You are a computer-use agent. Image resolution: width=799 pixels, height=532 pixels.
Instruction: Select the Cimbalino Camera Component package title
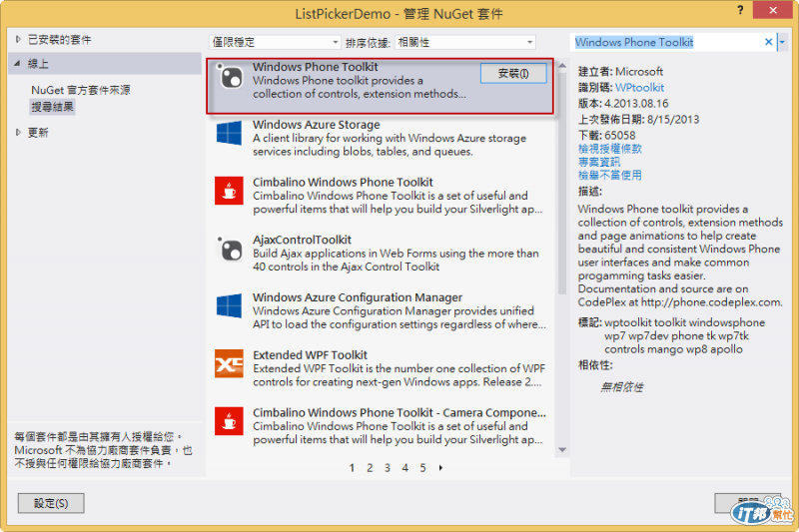(399, 412)
